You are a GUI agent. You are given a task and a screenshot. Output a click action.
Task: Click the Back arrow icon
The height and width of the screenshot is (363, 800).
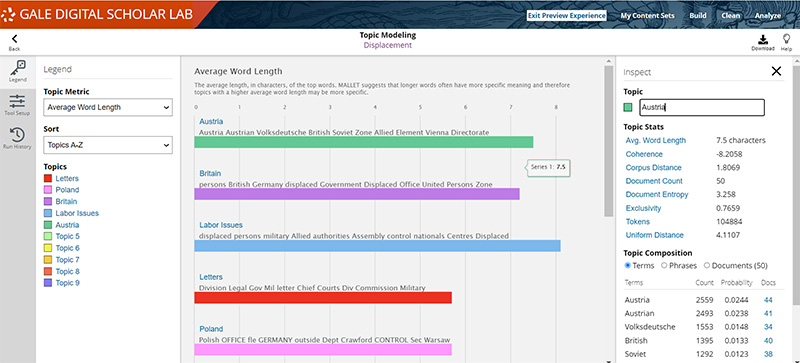(14, 38)
